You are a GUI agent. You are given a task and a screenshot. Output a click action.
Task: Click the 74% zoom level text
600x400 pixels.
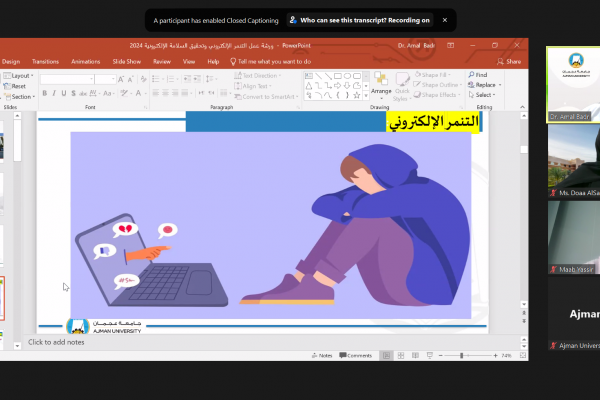(x=506, y=356)
